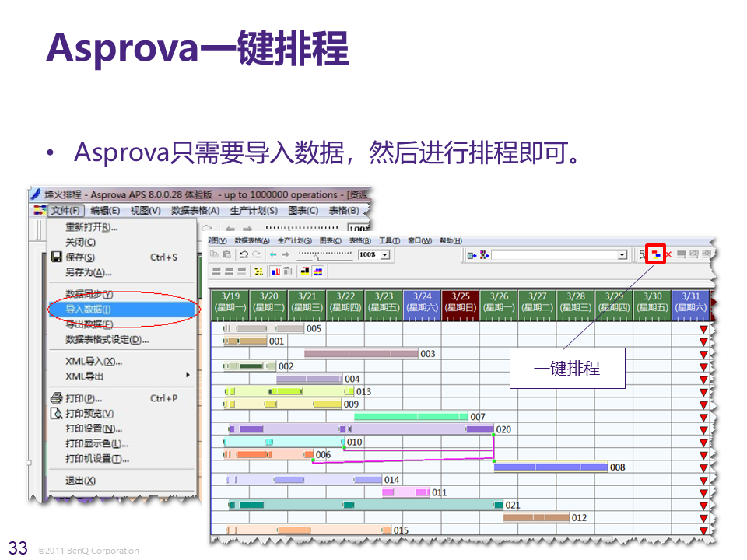Click the cyan back arrow icon
This screenshot has width=747, height=560.
[x=273, y=255]
